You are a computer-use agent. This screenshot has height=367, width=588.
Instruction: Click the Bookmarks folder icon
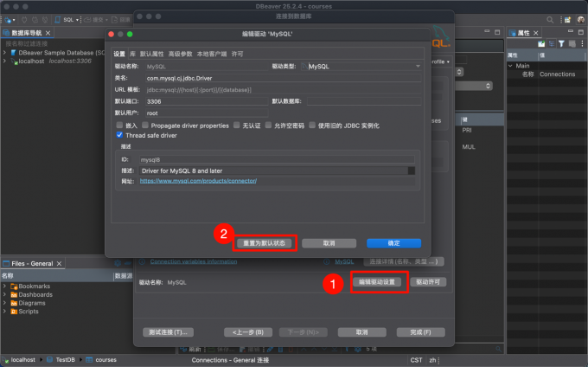pos(14,287)
